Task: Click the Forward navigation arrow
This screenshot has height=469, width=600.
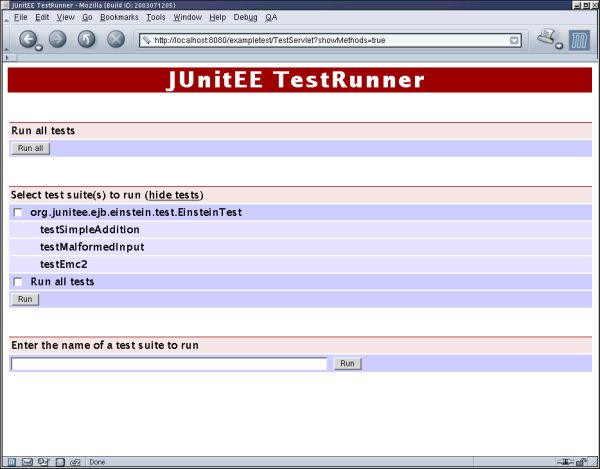Action: [57, 39]
